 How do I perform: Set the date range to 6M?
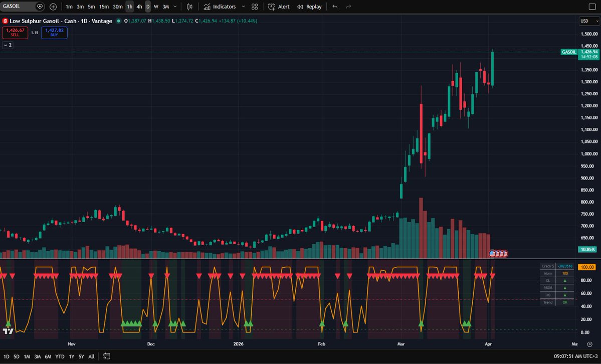point(48,356)
